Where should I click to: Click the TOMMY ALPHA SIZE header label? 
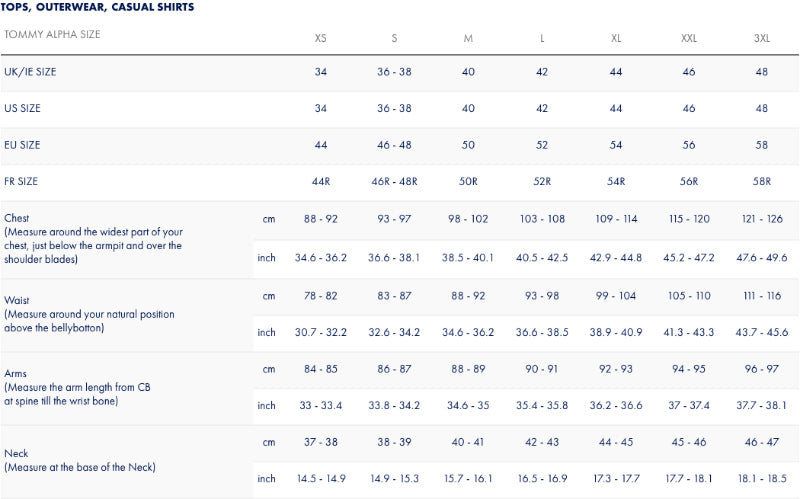pyautogui.click(x=52, y=35)
